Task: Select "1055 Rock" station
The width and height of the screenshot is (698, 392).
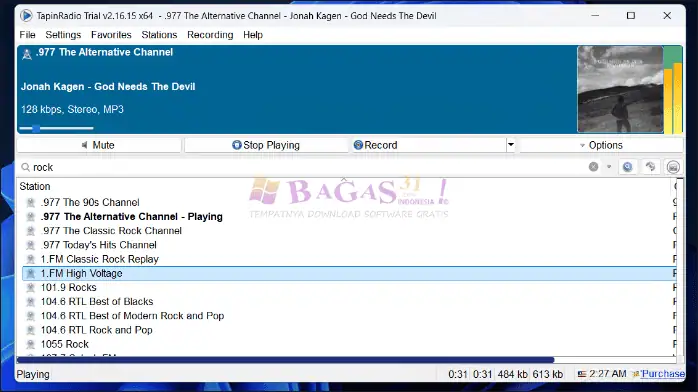Action: [65, 344]
